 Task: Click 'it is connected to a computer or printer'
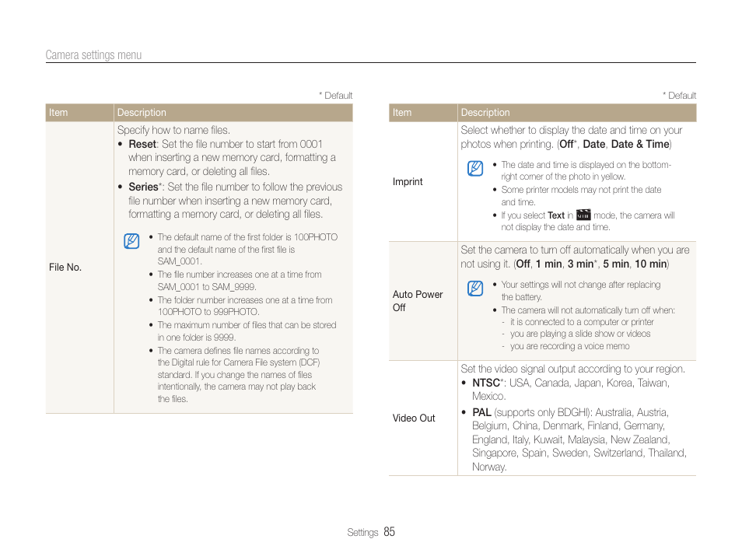pos(582,322)
